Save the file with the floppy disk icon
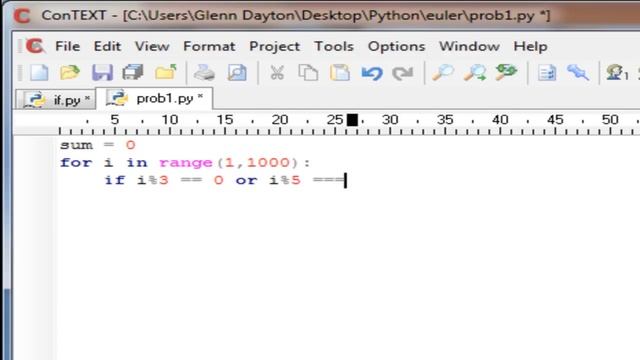 pos(102,73)
